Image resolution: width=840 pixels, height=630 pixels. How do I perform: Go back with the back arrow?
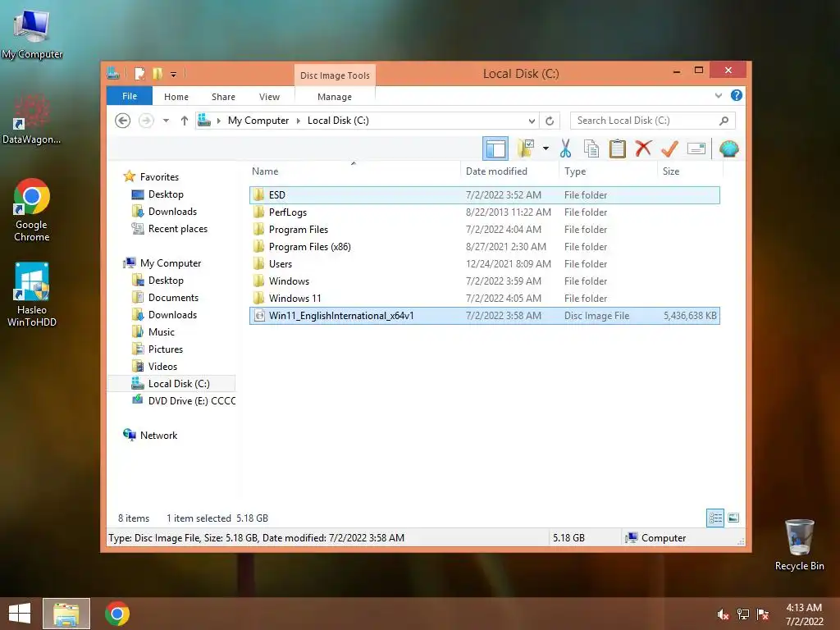pos(123,121)
